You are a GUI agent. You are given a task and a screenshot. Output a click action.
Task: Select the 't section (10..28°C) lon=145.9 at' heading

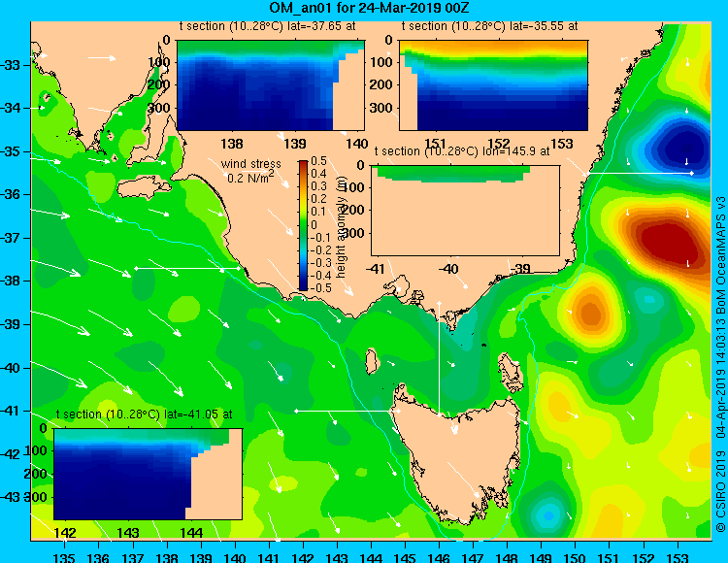point(462,151)
